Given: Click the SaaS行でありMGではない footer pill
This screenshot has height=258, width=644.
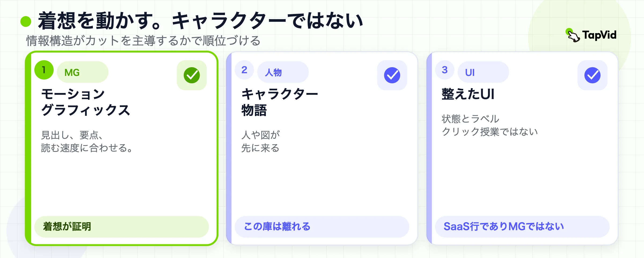Looking at the screenshot, I should point(522,227).
